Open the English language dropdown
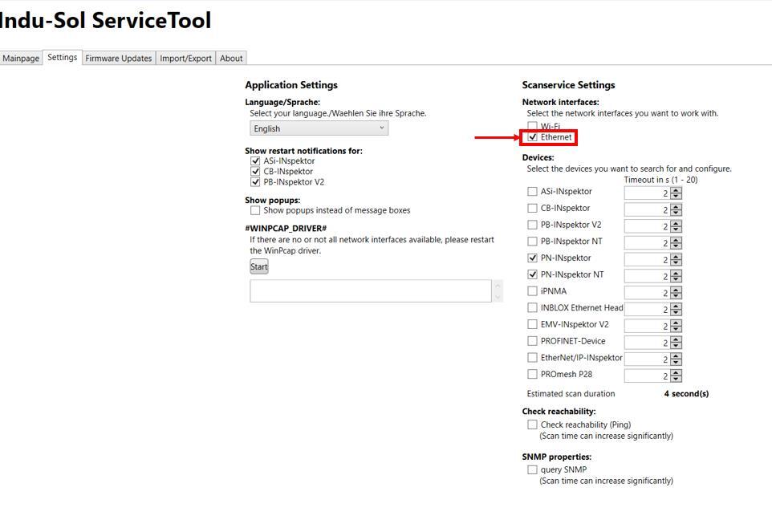The width and height of the screenshot is (772, 532). [319, 128]
